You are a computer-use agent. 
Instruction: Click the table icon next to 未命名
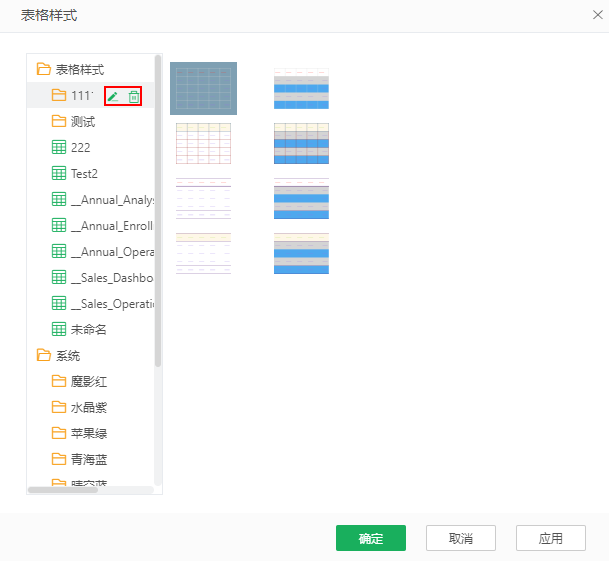click(x=59, y=329)
